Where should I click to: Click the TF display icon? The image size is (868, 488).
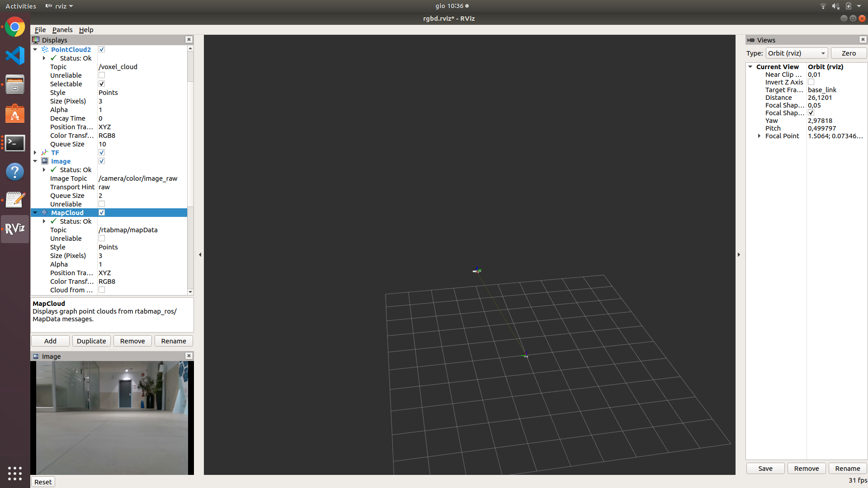45,153
